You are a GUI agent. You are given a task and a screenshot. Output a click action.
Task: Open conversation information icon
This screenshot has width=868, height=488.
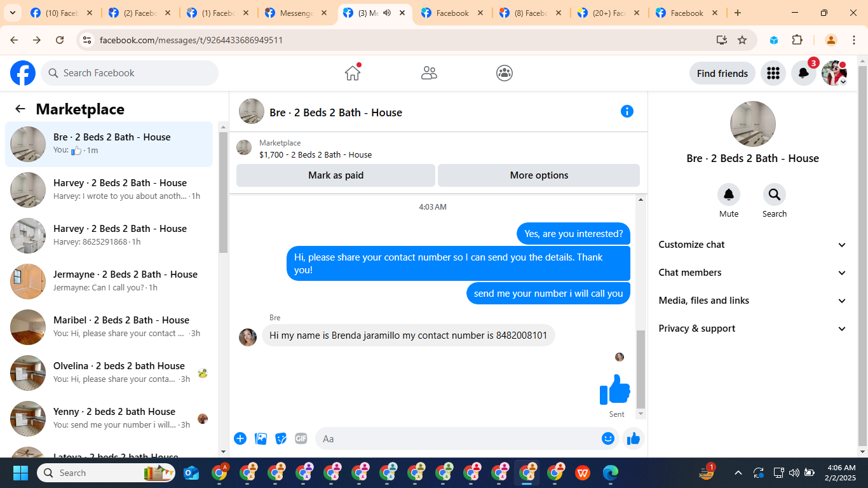tap(627, 111)
